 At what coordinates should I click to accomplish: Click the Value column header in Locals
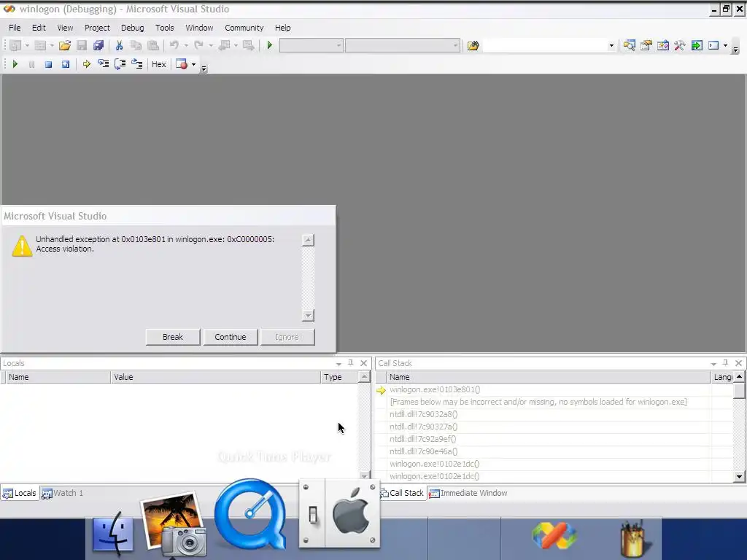pos(216,377)
